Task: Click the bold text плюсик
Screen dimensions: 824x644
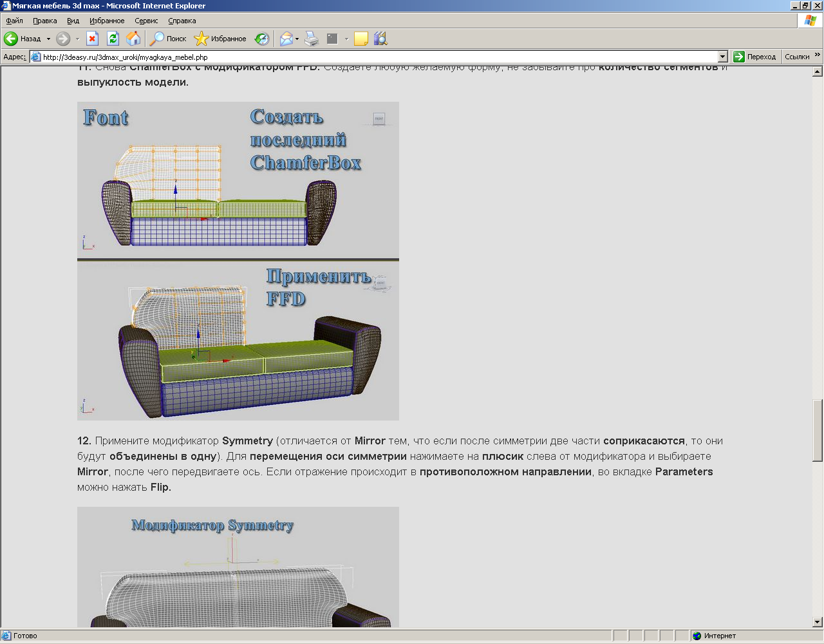Action: click(x=503, y=457)
